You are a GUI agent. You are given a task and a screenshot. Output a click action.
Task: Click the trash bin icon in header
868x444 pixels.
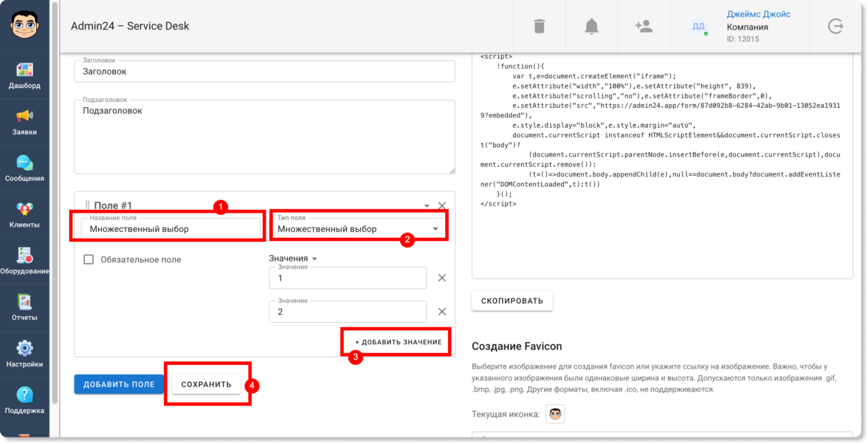539,26
